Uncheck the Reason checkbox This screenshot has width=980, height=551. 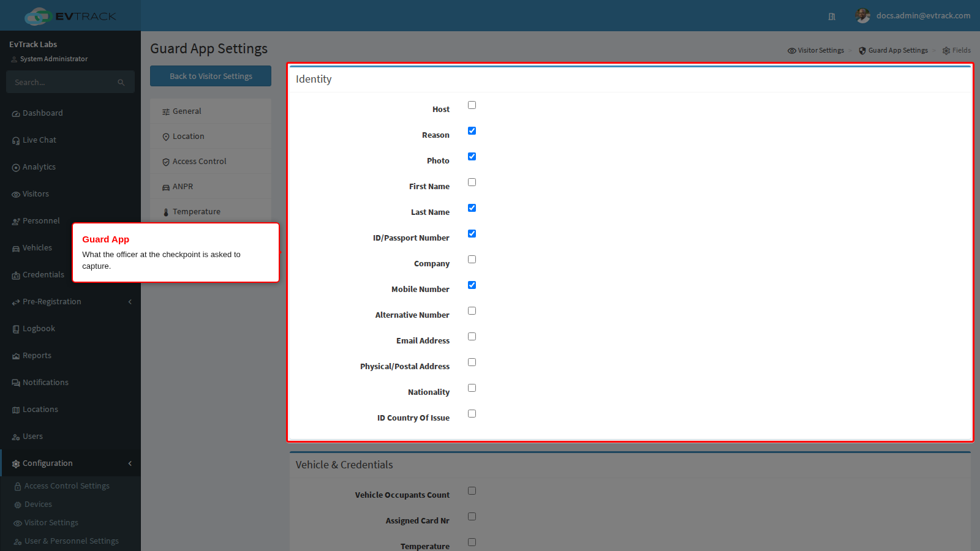(472, 131)
